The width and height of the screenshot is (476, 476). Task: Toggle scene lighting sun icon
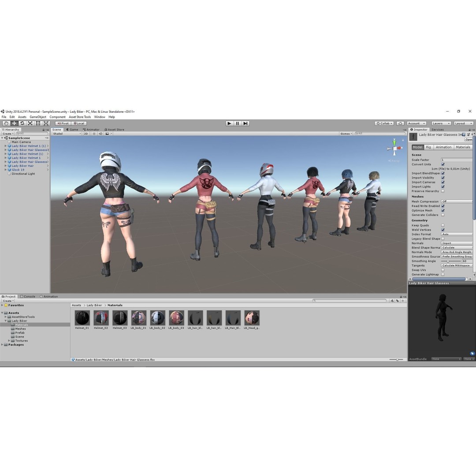94,134
